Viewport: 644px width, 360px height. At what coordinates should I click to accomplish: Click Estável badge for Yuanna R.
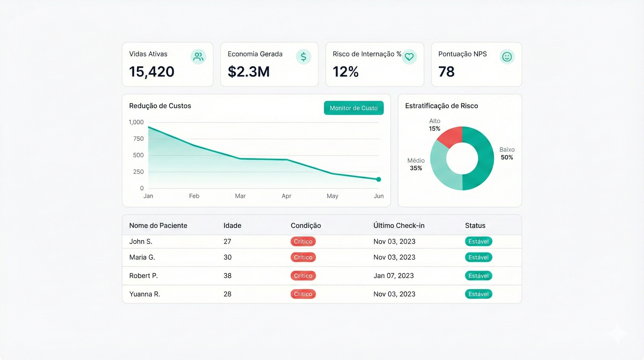(478, 294)
